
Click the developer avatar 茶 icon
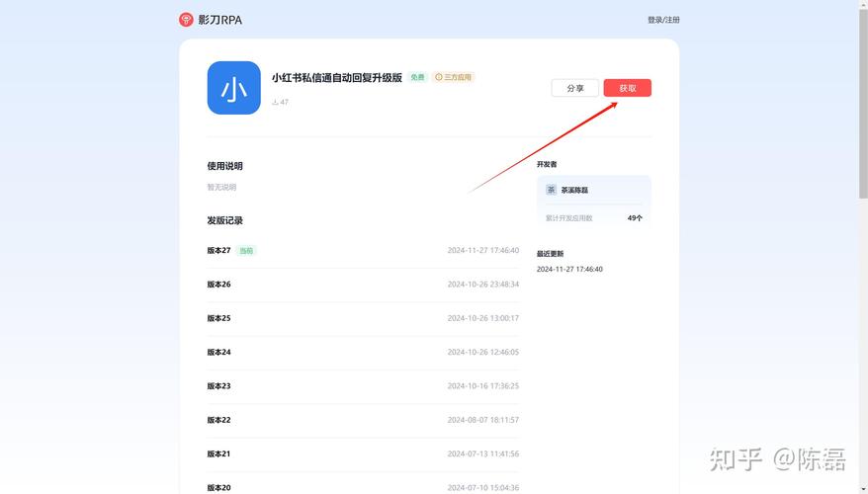point(551,190)
